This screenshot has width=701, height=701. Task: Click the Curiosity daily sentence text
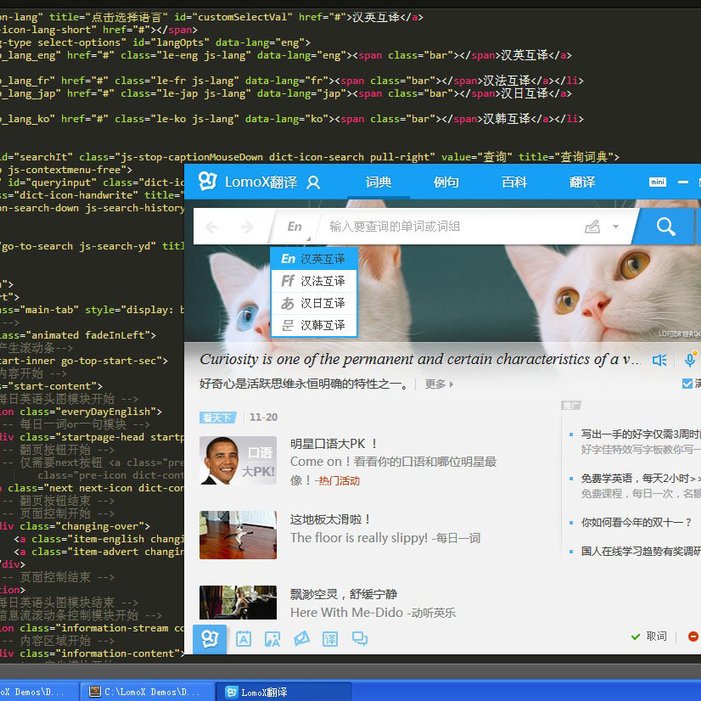420,359
